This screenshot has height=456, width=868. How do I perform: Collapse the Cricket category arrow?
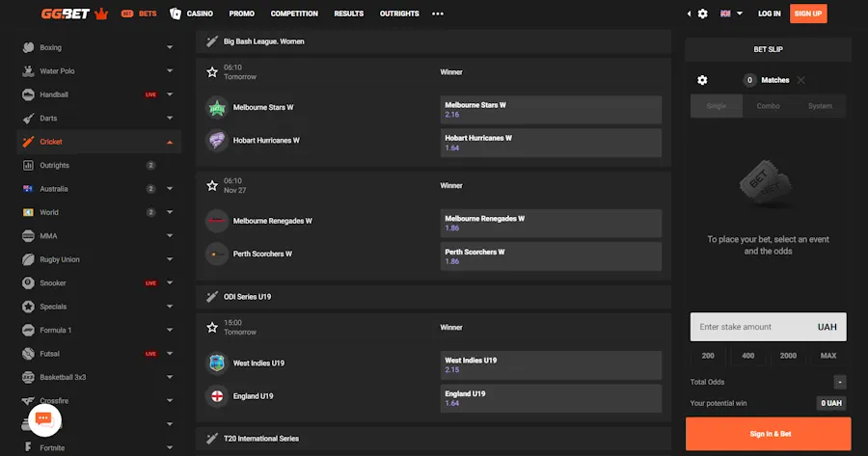[170, 143]
